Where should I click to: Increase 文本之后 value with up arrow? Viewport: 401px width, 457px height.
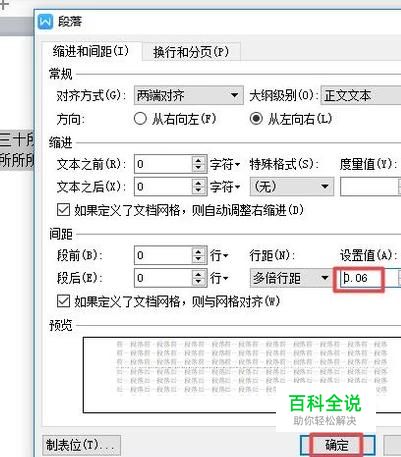(199, 183)
